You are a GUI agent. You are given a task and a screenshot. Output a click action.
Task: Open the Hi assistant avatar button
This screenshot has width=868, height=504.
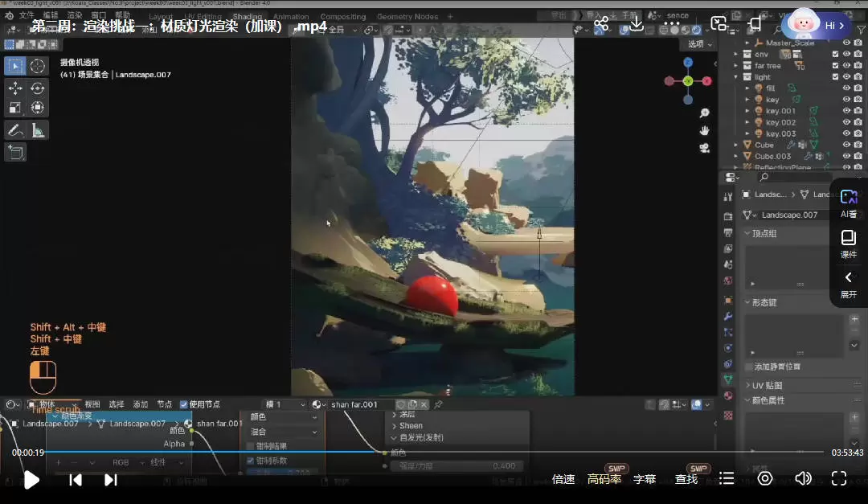pyautogui.click(x=816, y=25)
